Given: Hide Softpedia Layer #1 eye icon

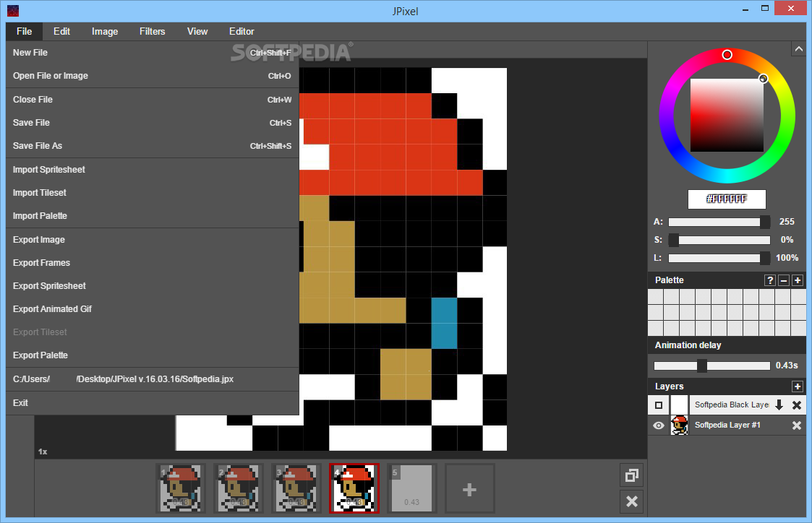Looking at the screenshot, I should point(659,425).
